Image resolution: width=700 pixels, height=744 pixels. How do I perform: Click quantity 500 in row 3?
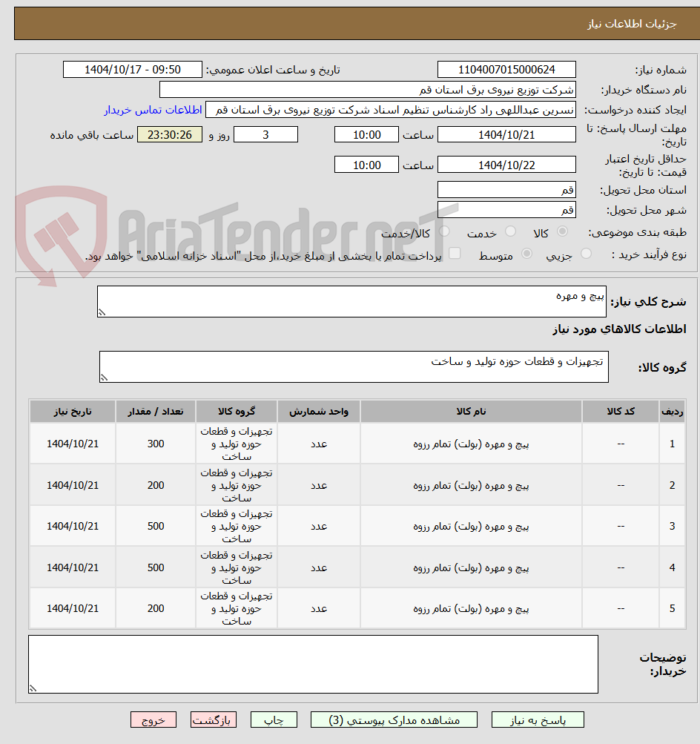[156, 526]
